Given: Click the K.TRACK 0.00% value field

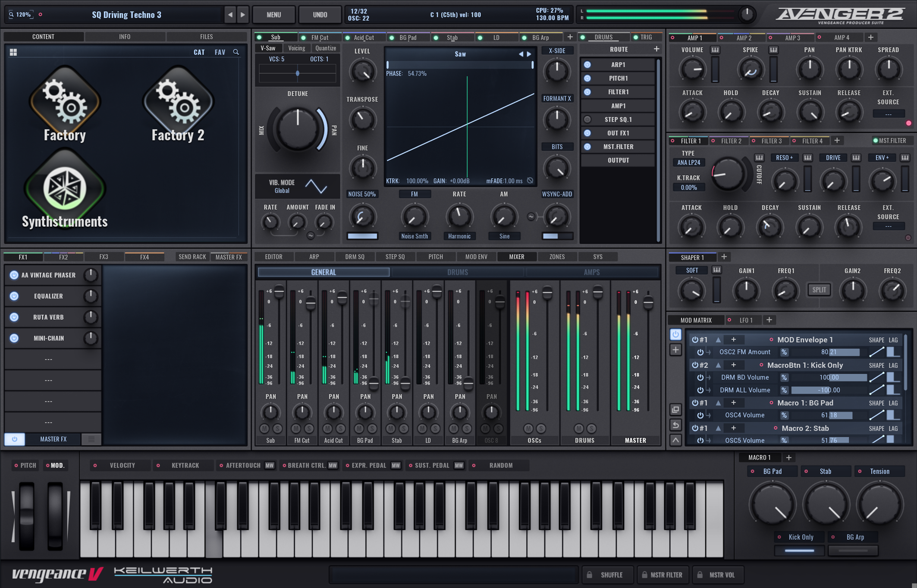Looking at the screenshot, I should coord(689,188).
